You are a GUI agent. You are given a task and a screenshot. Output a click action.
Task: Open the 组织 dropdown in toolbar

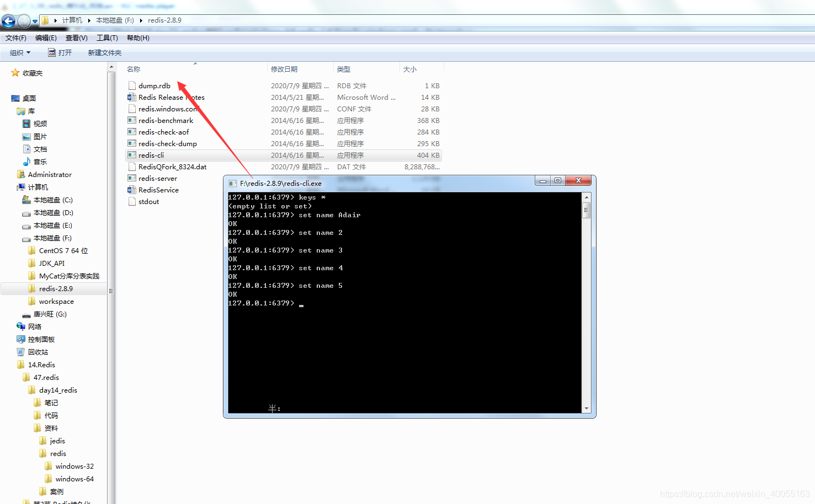click(x=20, y=53)
